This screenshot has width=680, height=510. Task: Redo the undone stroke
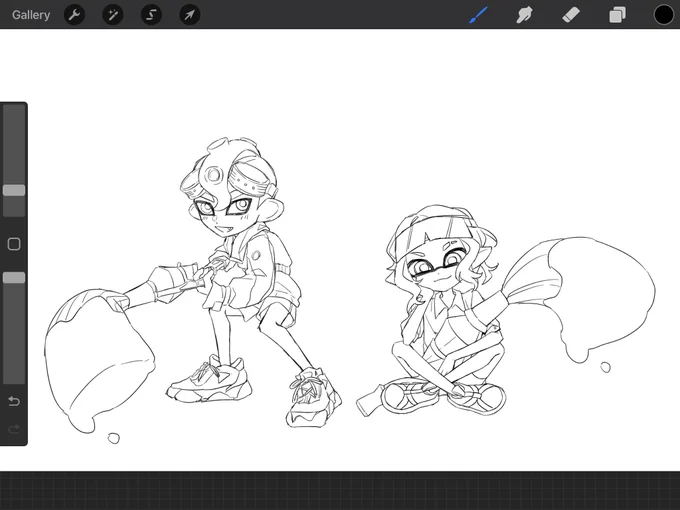pyautogui.click(x=14, y=429)
